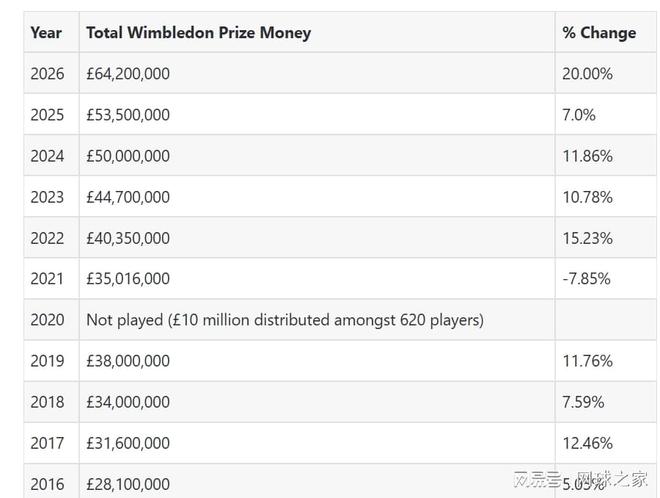
Task: Click the watermark text at bottom right
Action: click(x=580, y=479)
